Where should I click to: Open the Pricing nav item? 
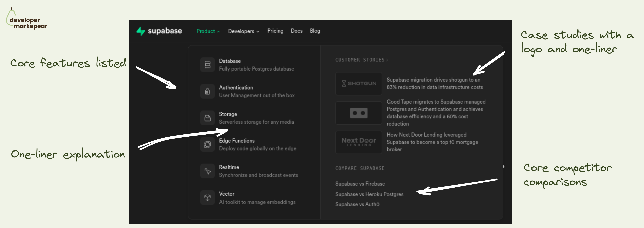click(275, 31)
